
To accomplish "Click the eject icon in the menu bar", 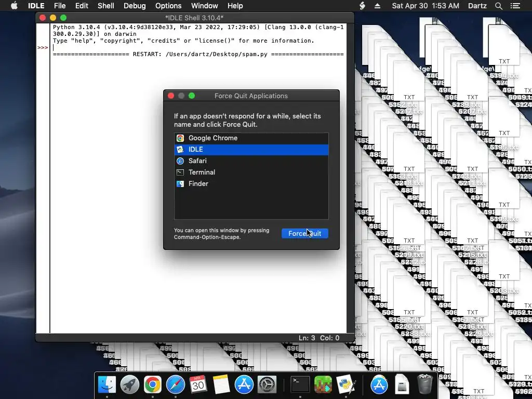I will (377, 6).
